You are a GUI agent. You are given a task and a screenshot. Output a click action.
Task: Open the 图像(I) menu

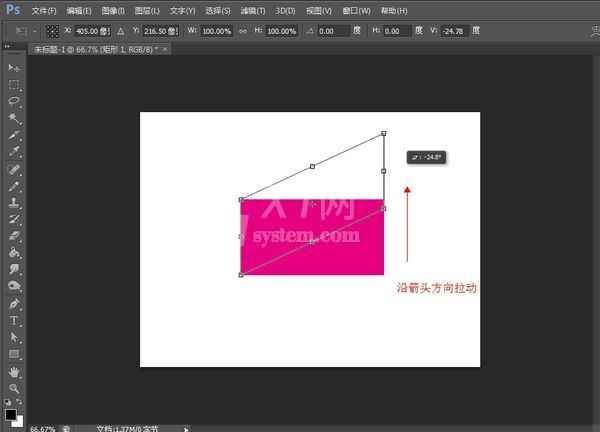click(x=113, y=11)
